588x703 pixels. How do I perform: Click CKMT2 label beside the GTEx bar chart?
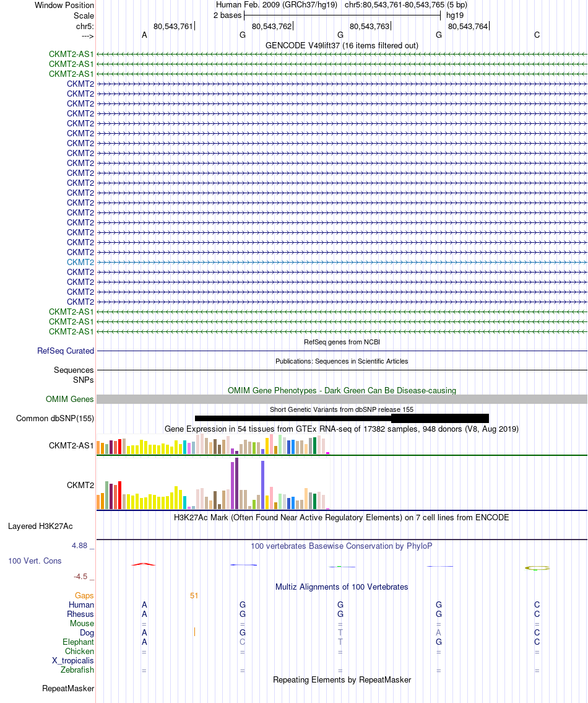click(x=80, y=485)
